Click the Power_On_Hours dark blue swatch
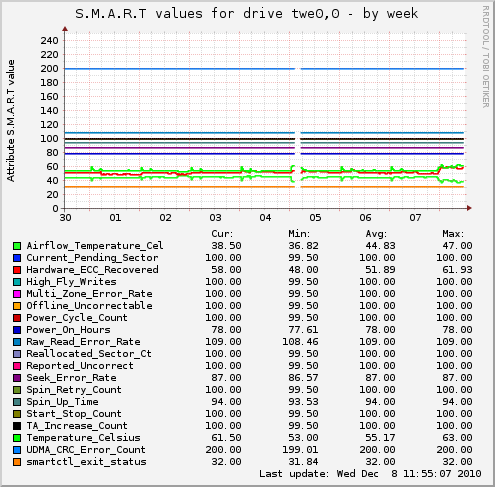This screenshot has height=487, width=495. (x=17, y=330)
